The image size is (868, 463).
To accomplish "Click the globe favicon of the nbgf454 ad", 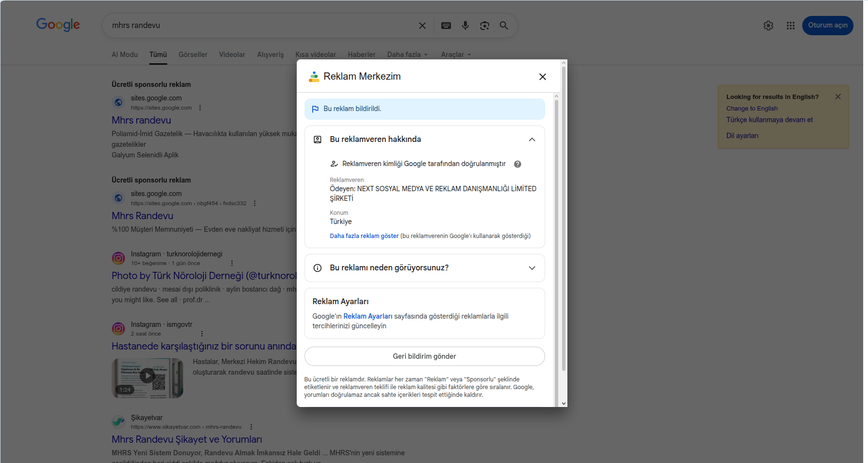I will [118, 198].
